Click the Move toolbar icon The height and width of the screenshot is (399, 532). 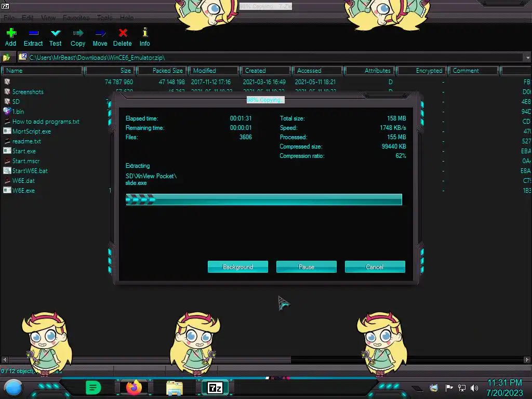[100, 33]
